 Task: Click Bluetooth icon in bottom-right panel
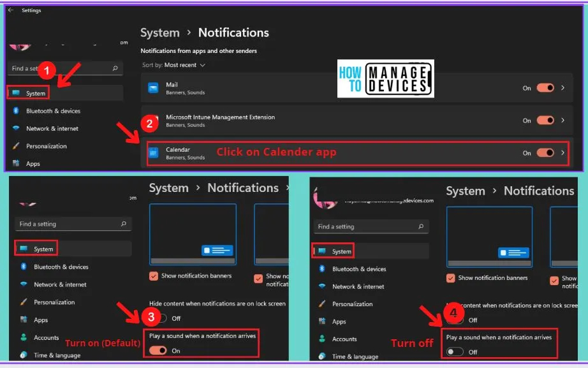[322, 269]
